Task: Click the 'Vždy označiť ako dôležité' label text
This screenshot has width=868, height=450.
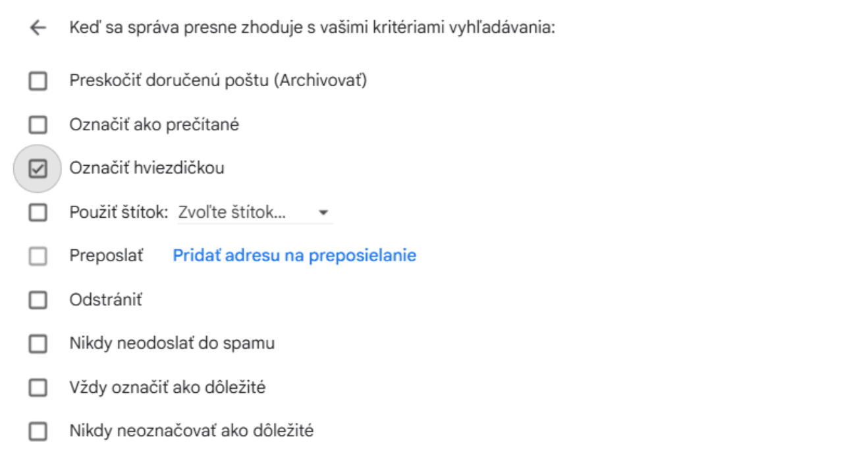Action: click(x=167, y=387)
